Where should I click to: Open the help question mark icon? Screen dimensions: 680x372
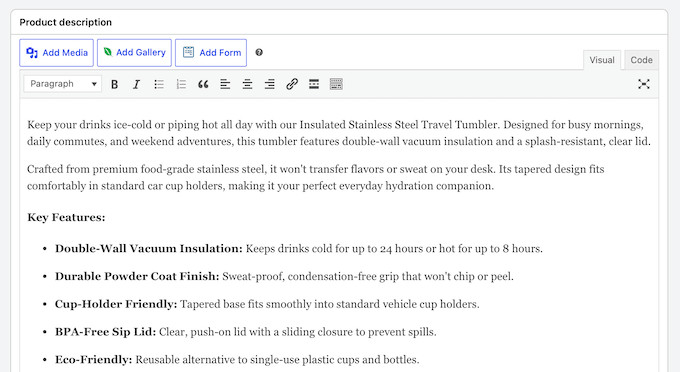click(x=259, y=52)
